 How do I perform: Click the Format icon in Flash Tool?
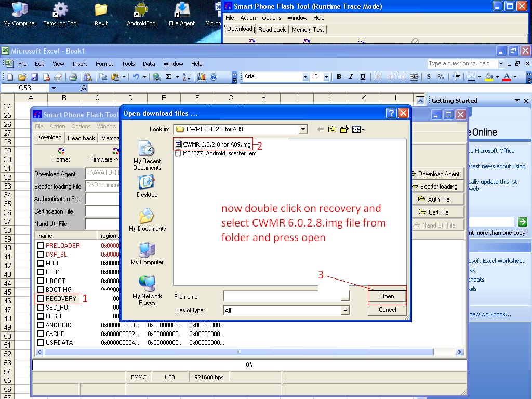[x=61, y=155]
